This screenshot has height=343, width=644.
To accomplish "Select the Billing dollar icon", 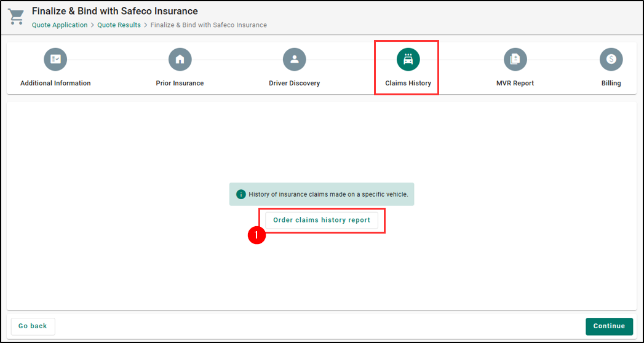I will pyautogui.click(x=611, y=60).
